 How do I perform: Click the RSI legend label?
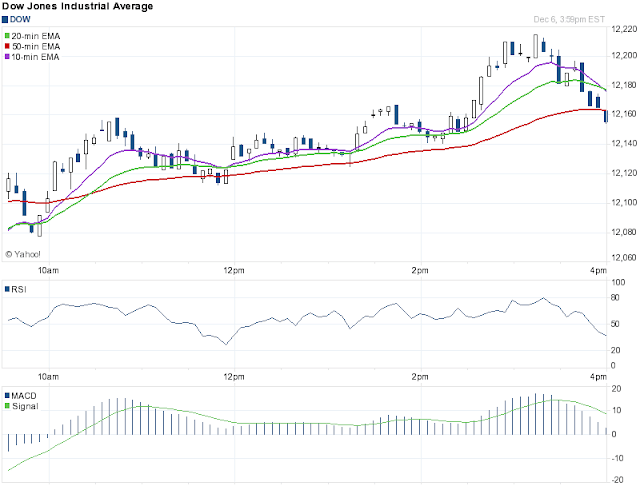tap(19, 289)
